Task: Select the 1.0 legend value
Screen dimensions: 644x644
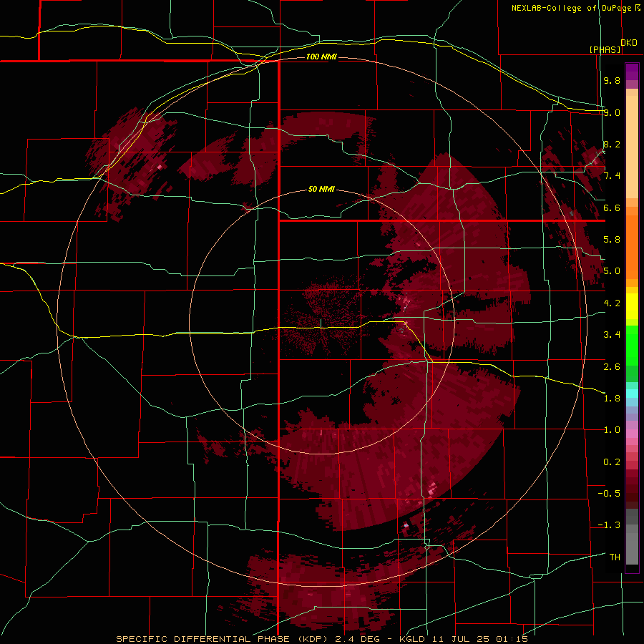Action: (x=612, y=430)
